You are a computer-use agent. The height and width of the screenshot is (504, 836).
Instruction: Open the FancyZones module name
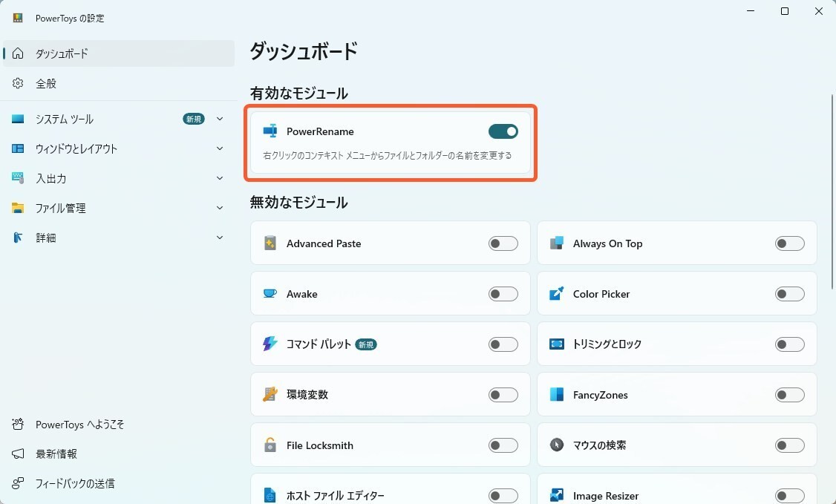tap(601, 395)
